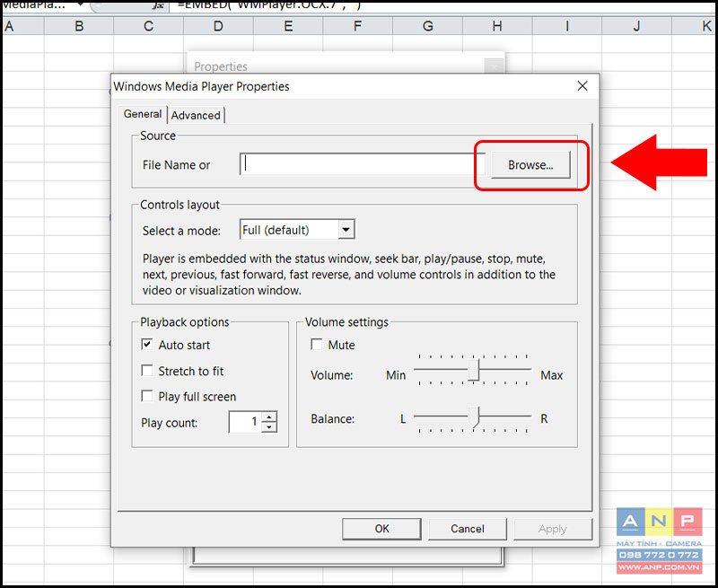The image size is (718, 588).
Task: Click the Volume slider thumb
Action: [474, 370]
